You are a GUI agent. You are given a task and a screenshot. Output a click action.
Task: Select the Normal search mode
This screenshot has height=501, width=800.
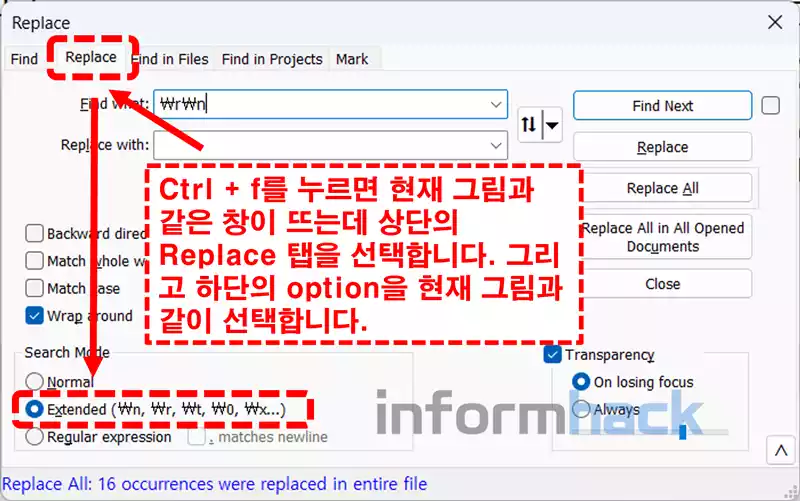click(x=34, y=382)
